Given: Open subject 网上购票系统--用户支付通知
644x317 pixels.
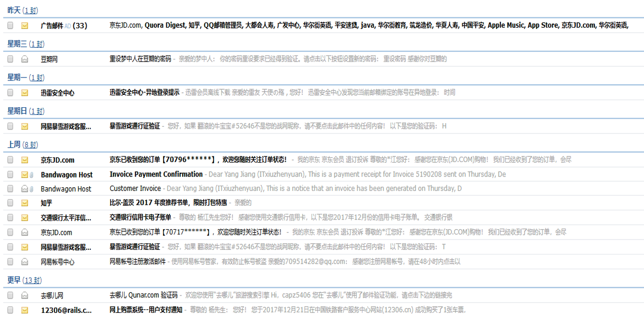Looking at the screenshot, I should coord(146,310).
